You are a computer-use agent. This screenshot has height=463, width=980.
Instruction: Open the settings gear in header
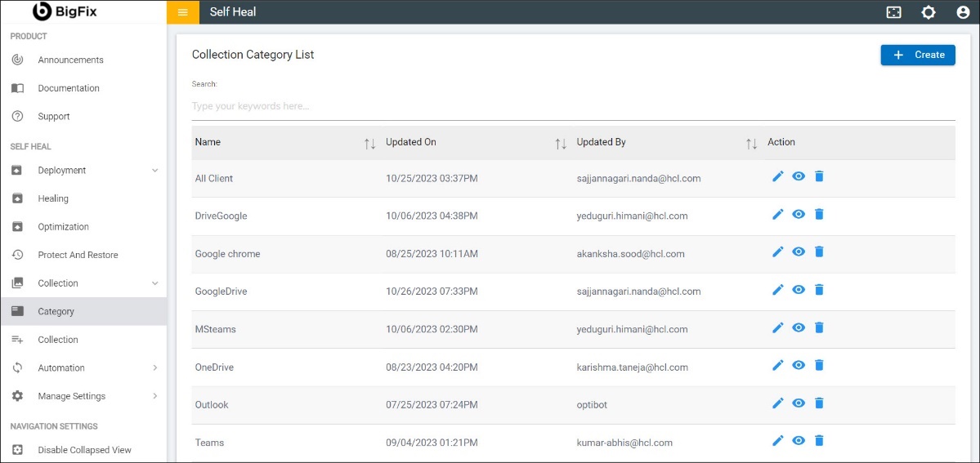click(x=929, y=12)
